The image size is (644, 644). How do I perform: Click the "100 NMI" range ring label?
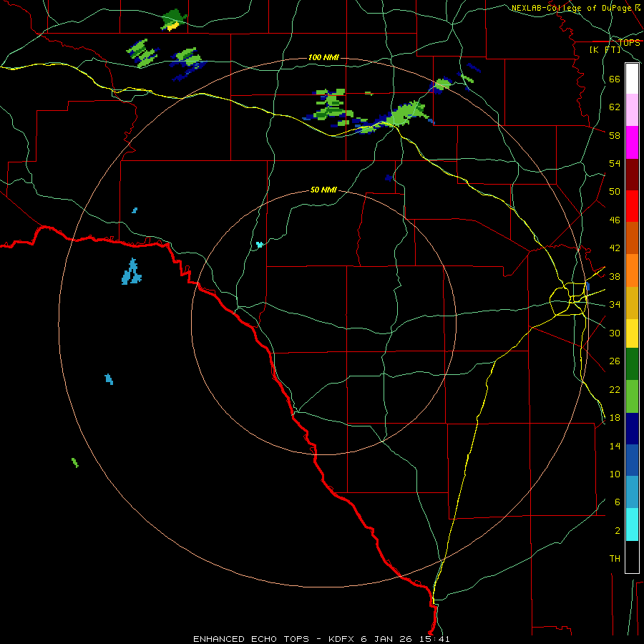[323, 57]
